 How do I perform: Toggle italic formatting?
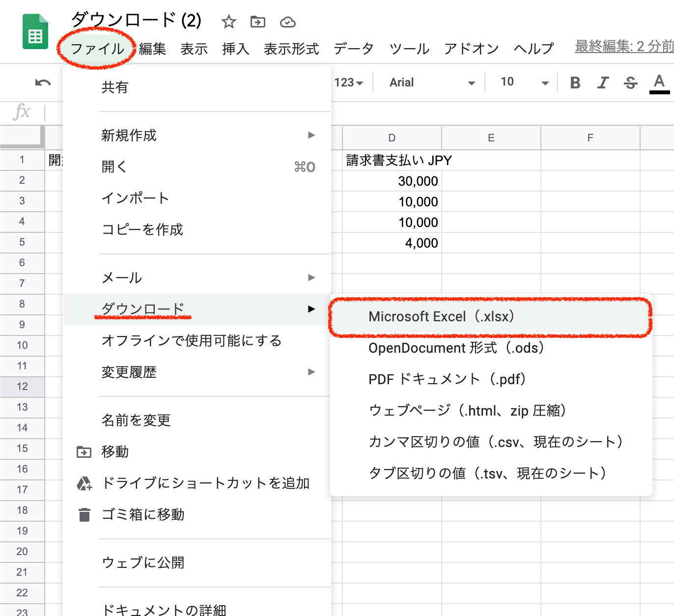(603, 83)
